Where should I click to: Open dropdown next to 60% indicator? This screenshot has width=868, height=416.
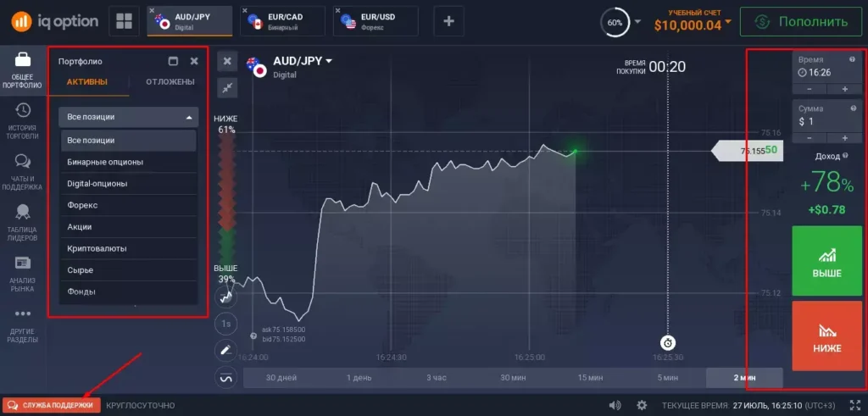click(637, 22)
